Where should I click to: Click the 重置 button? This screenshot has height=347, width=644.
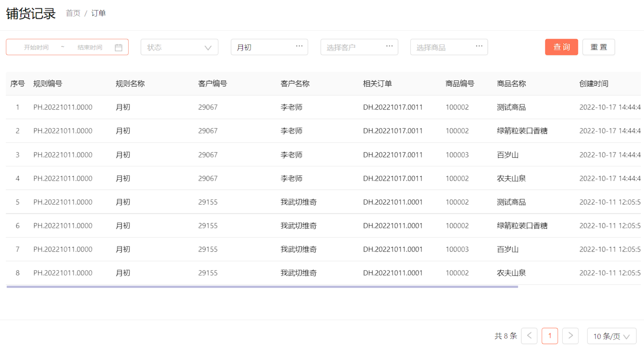598,47
